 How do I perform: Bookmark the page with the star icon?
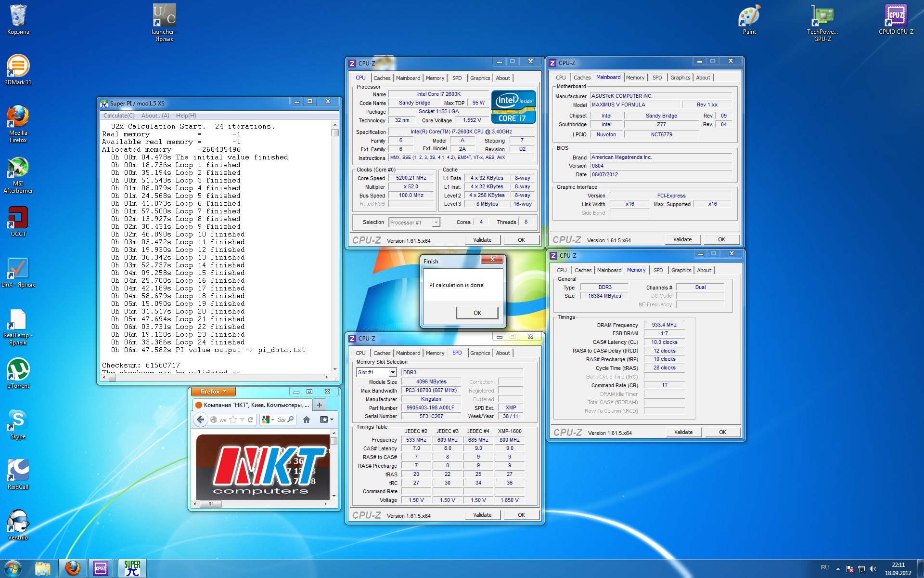233,420
